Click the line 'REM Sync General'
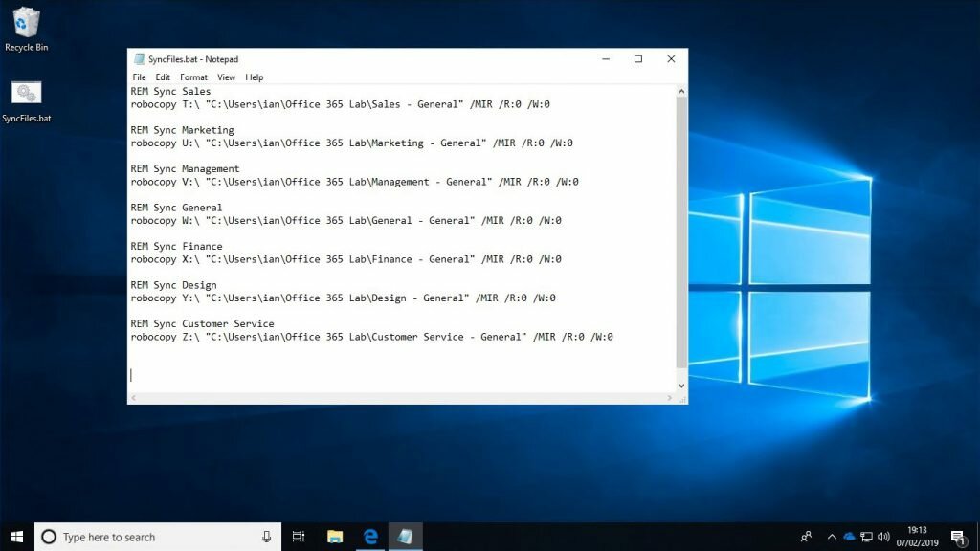 tap(176, 208)
